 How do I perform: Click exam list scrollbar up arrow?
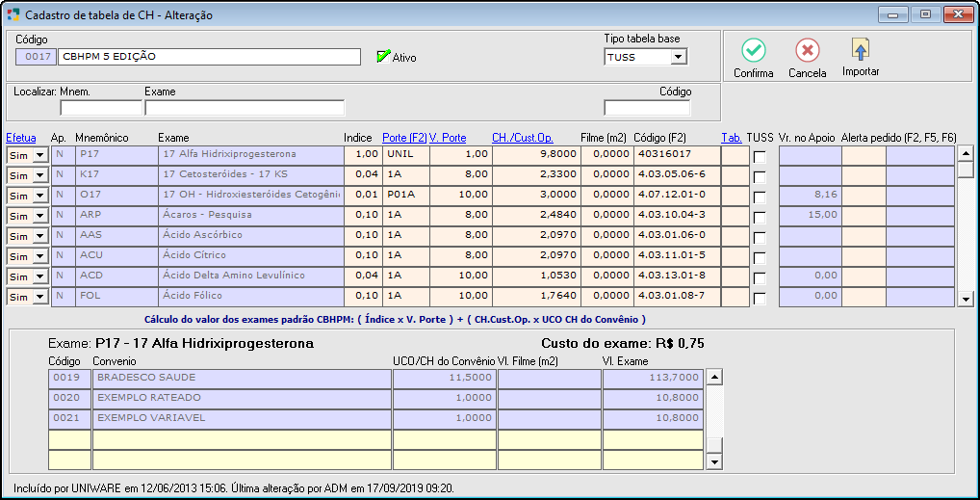pos(966,153)
